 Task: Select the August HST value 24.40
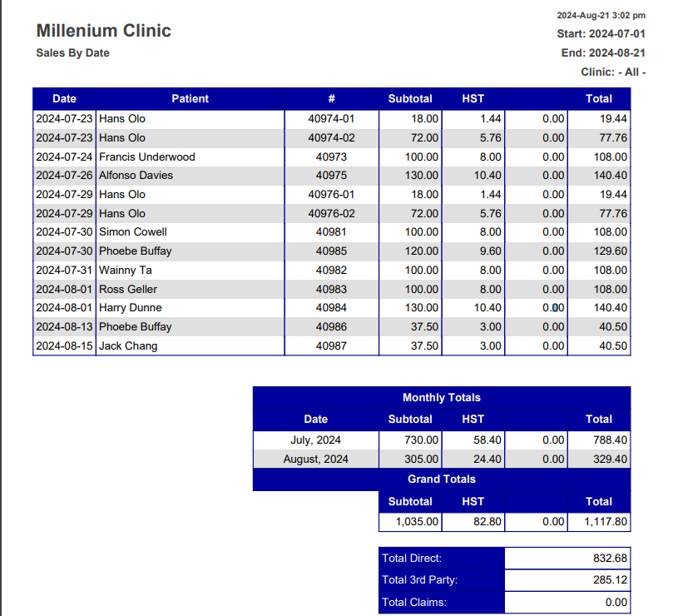[x=487, y=460]
